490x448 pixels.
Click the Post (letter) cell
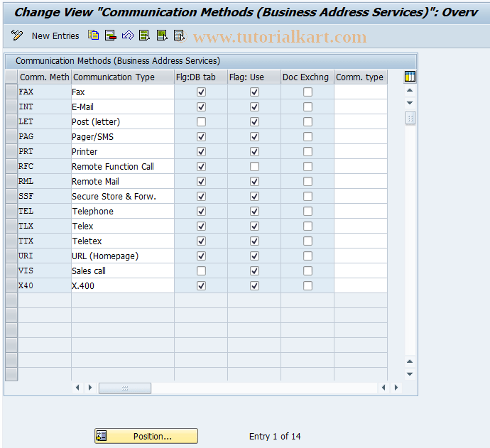[x=123, y=121]
